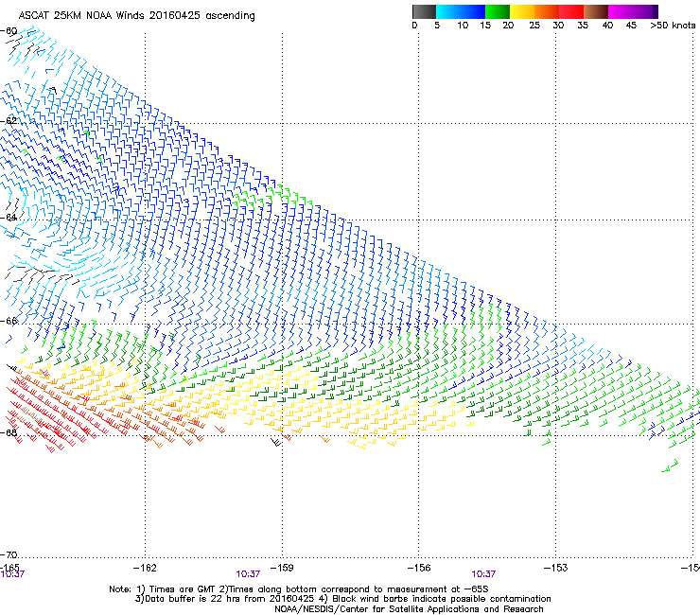Screen dimensions: 700x615
Task: Click the latitude label '-64'
Action: pyautogui.click(x=9, y=218)
